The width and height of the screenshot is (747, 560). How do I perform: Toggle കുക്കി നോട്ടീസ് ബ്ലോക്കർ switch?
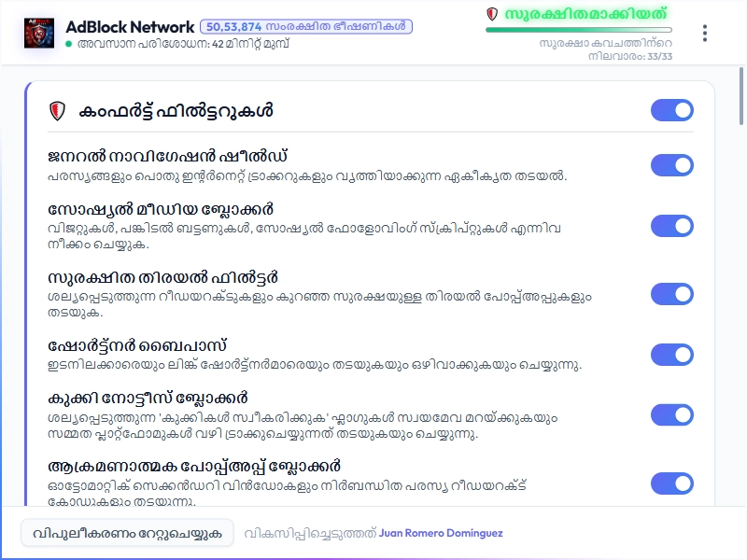671,415
